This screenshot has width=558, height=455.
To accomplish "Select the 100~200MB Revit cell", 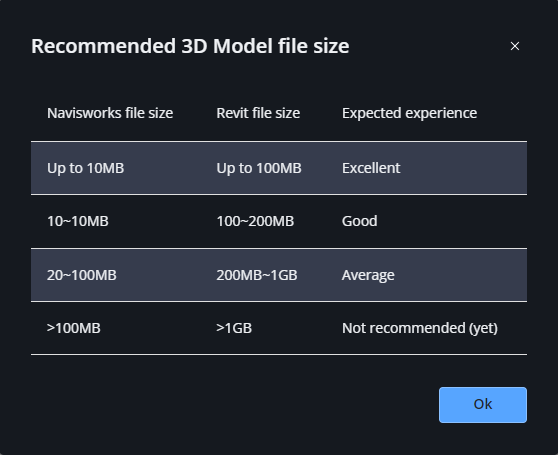I will coord(255,221).
